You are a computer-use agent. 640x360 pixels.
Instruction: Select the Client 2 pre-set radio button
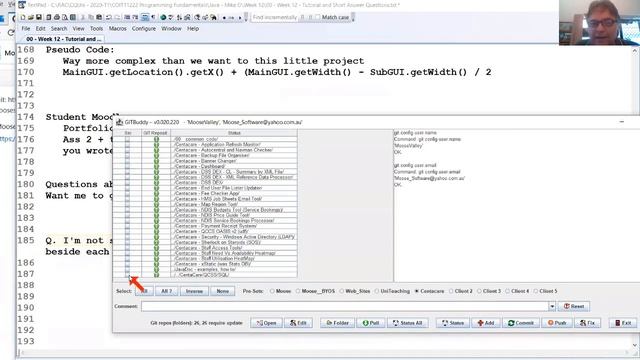pyautogui.click(x=451, y=291)
